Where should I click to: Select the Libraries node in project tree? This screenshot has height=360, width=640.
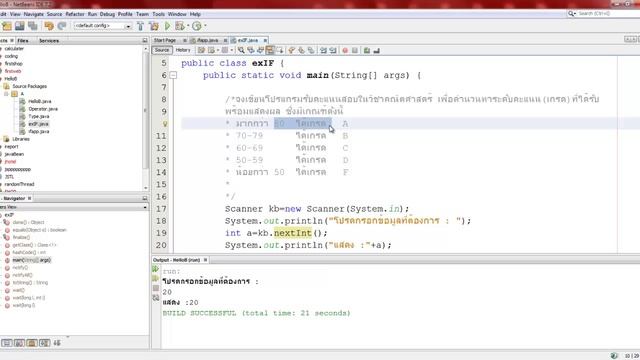pos(20,139)
